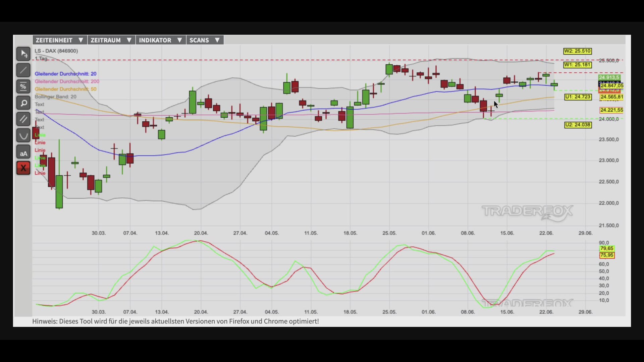Click the 24.221,55 price tag
The height and width of the screenshot is (362, 644).
point(611,110)
